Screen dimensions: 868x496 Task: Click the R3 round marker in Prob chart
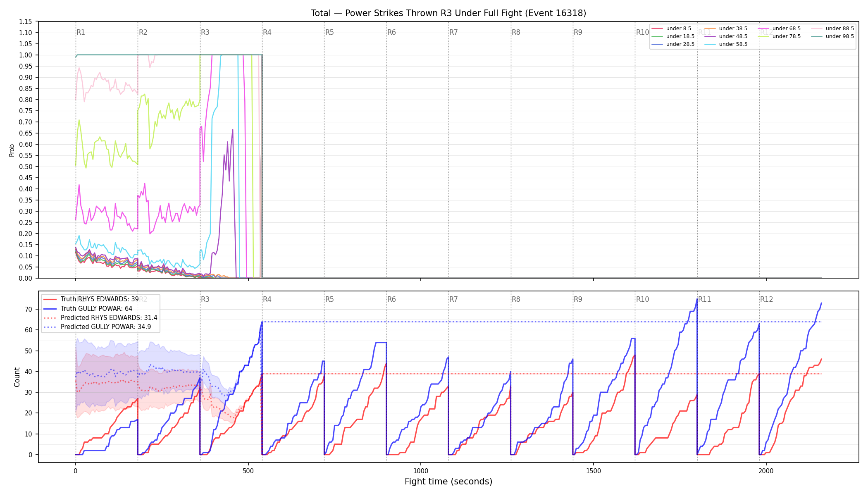point(205,32)
